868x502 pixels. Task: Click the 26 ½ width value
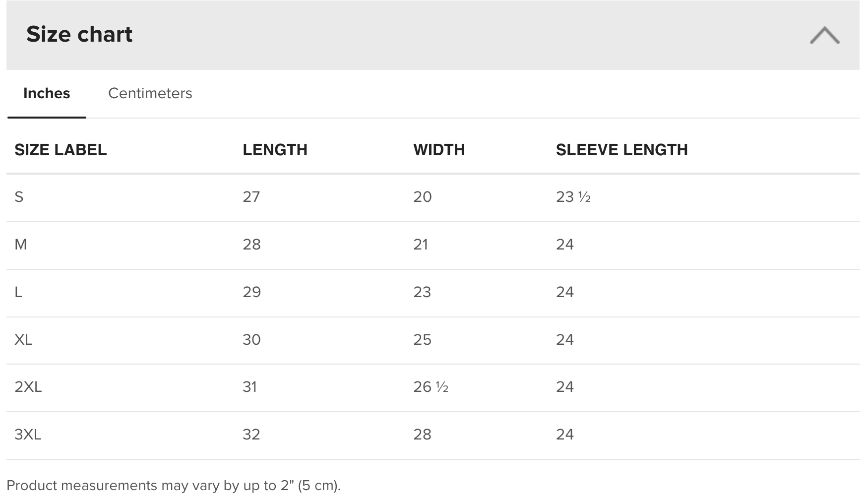coord(431,387)
